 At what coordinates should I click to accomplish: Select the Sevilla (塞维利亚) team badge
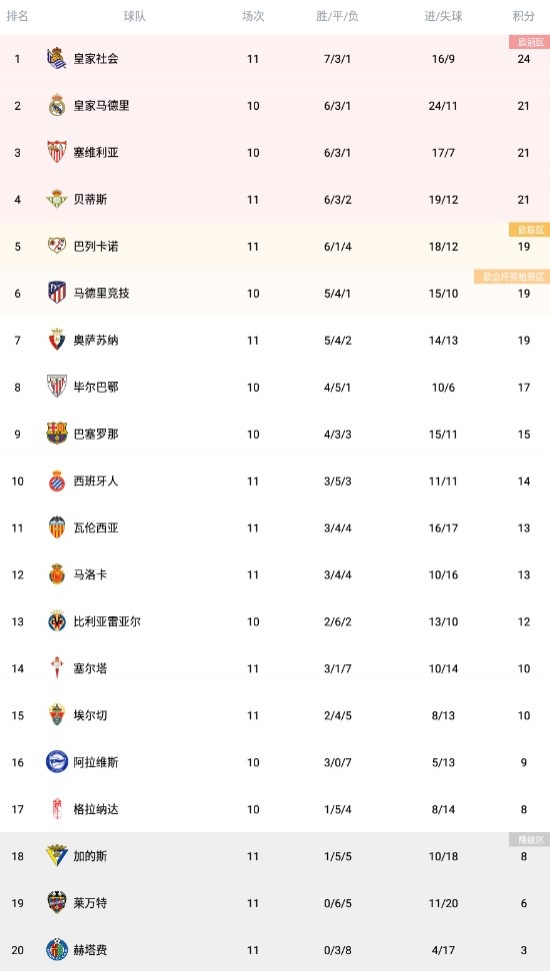(x=56, y=152)
